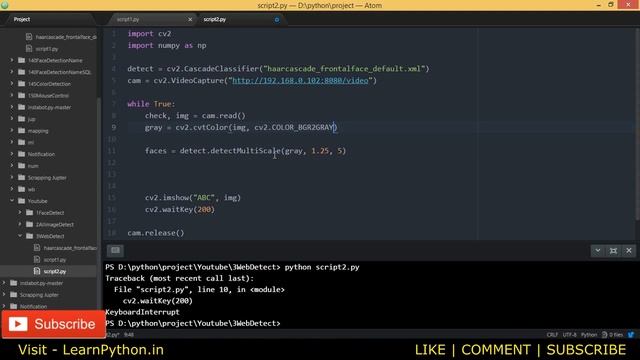Click 'detectMultiScale' on line 11
This screenshot has height=360, width=640.
click(245, 151)
